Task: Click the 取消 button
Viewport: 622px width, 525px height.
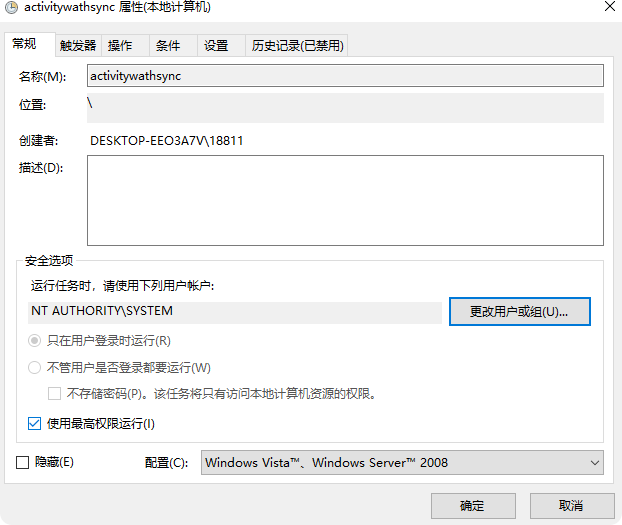Action: click(x=572, y=506)
